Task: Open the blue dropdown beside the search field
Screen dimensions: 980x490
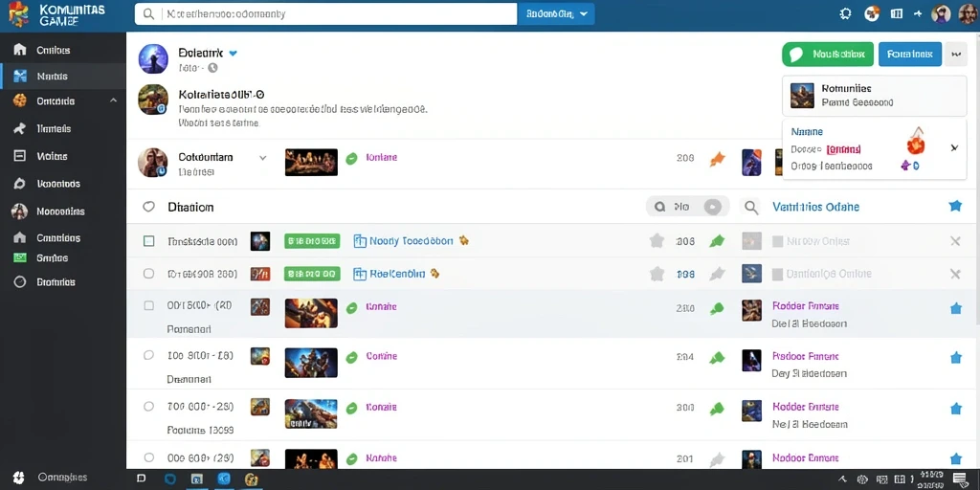Action: point(556,13)
